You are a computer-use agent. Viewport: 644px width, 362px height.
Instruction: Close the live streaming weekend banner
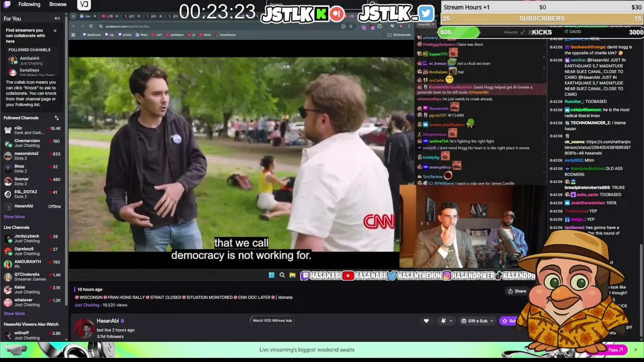pyautogui.click(x=635, y=350)
